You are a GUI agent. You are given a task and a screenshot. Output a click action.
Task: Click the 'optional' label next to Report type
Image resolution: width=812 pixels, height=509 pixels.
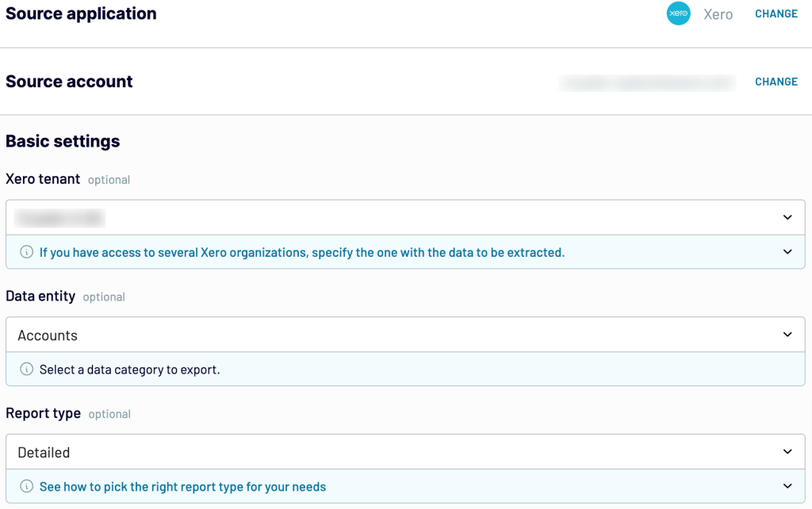[x=109, y=414]
